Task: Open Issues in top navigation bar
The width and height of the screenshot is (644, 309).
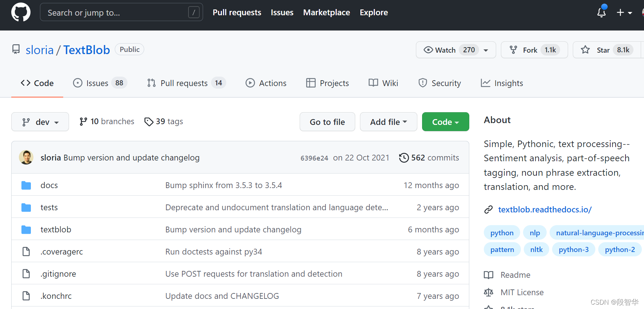Action: point(282,12)
